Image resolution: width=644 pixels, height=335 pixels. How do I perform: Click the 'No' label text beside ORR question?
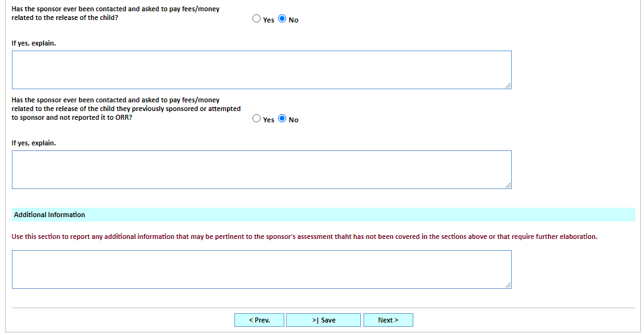[x=294, y=120]
